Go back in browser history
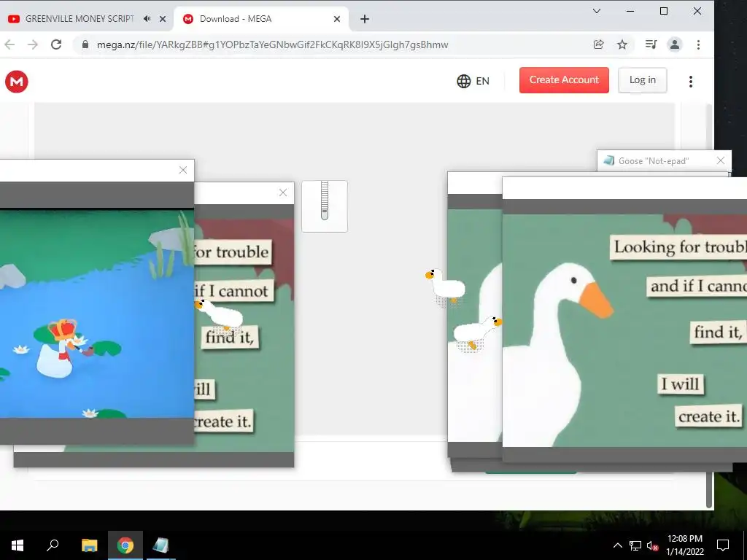747x560 pixels. pos(9,44)
